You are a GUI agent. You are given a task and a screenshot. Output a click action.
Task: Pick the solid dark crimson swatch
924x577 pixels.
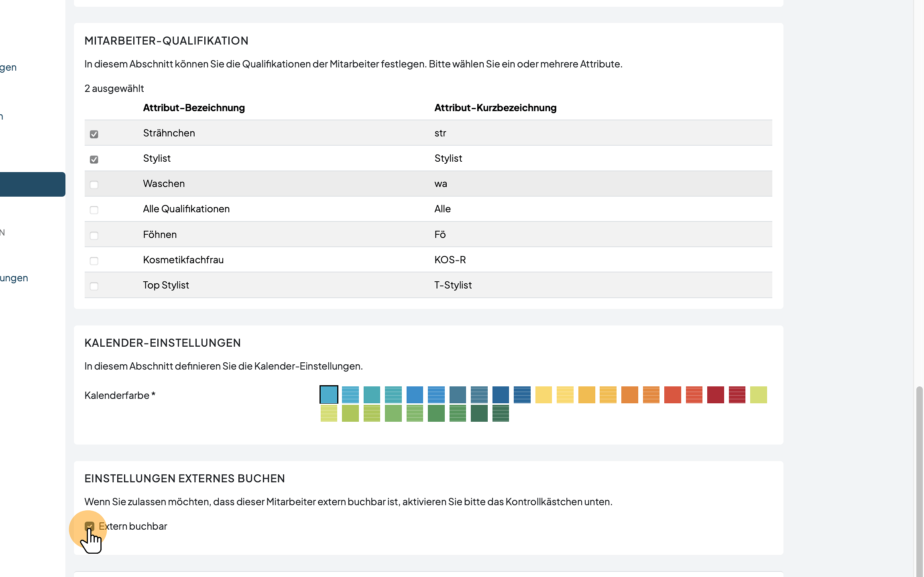(x=715, y=395)
